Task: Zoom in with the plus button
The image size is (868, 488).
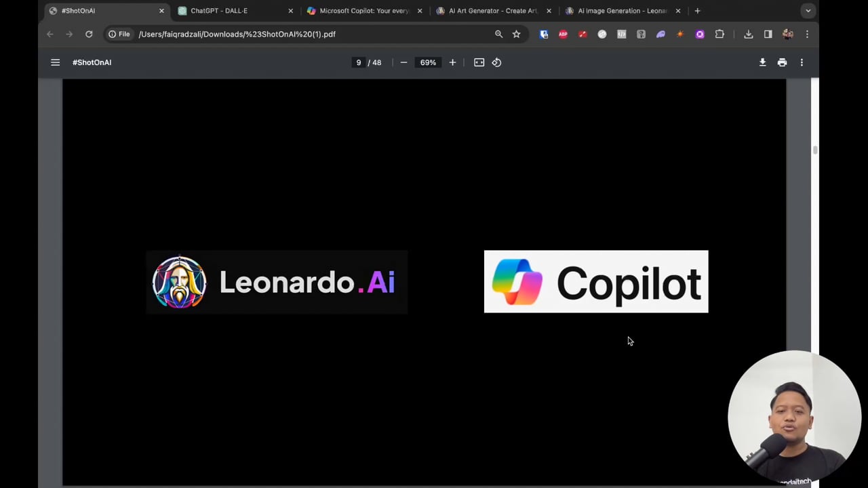Action: point(452,62)
